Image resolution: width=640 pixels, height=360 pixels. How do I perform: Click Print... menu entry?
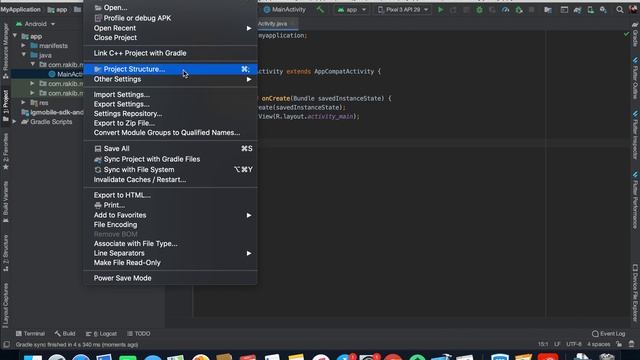coord(171,205)
